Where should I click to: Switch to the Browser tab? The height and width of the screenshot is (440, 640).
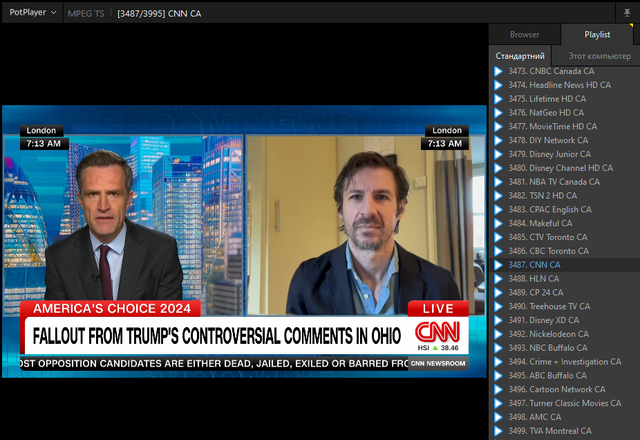pyautogui.click(x=524, y=35)
